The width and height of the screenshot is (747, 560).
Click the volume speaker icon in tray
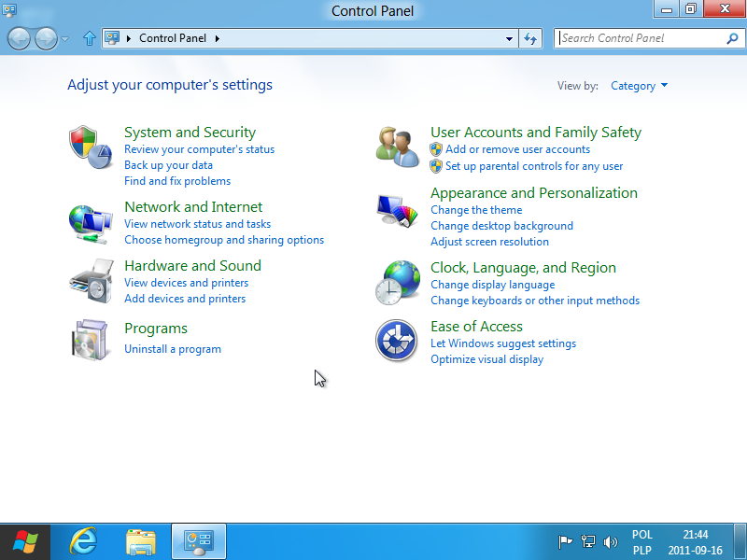point(610,541)
